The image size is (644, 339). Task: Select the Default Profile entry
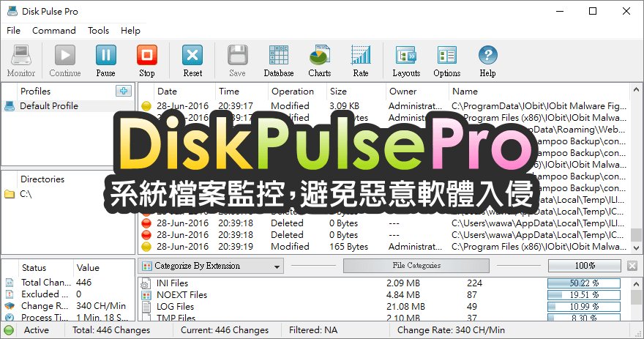(68, 106)
